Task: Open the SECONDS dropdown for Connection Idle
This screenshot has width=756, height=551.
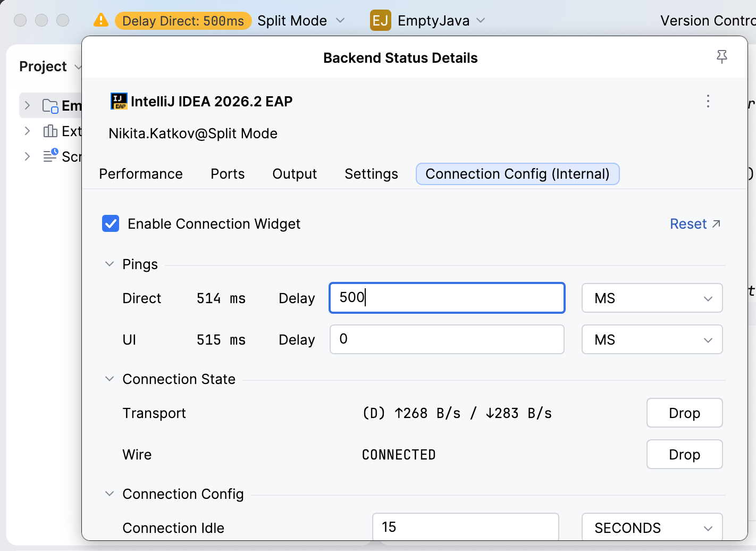Action: point(652,527)
